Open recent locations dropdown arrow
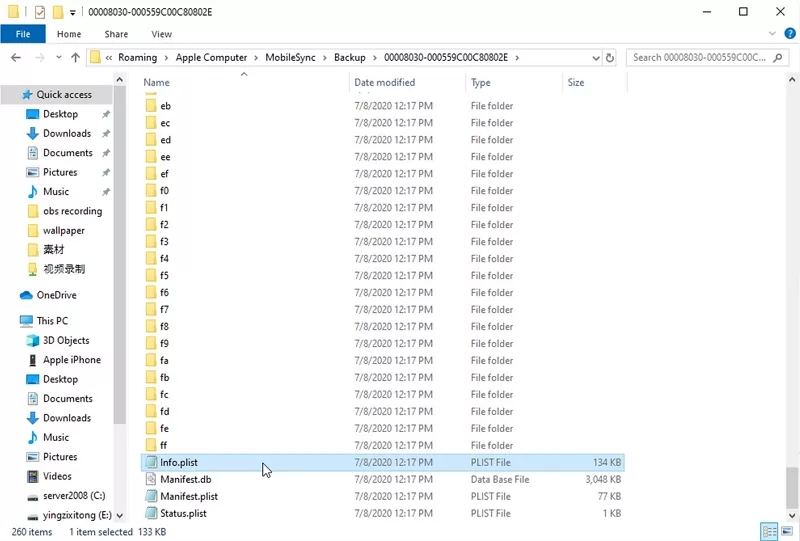This screenshot has height=541, width=800. click(59, 58)
